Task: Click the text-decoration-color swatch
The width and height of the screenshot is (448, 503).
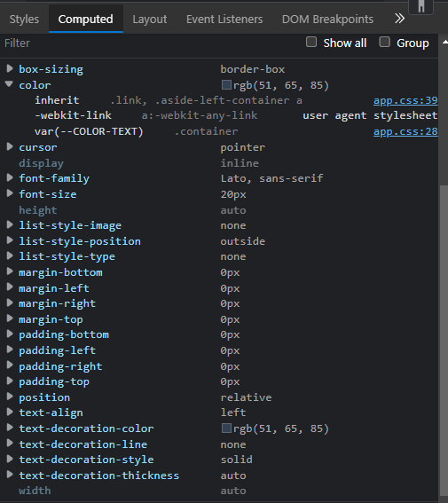Action: 226,428
